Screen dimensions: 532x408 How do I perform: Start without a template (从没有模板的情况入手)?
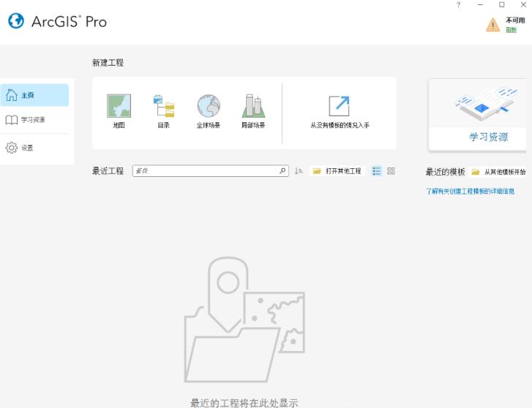tap(340, 111)
